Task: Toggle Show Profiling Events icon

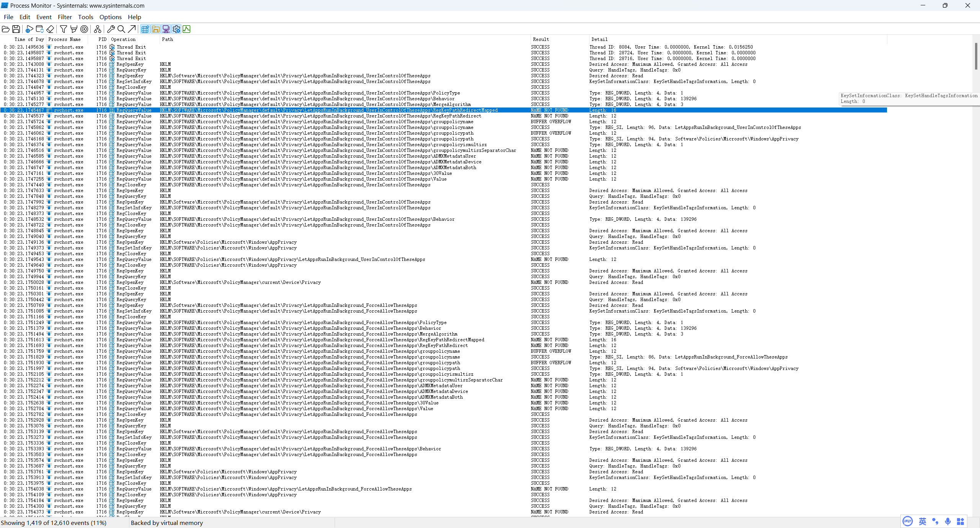Action: coord(186,29)
